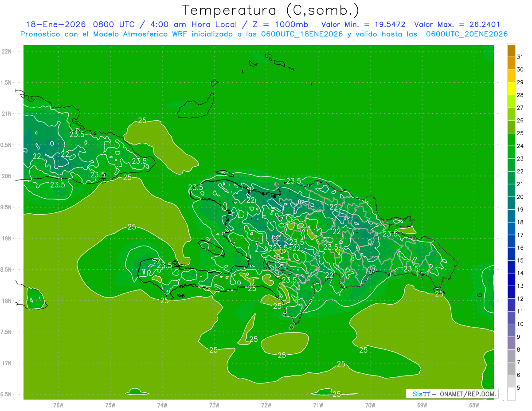Pick the teal swatch between 19 and 20
The height and width of the screenshot is (411, 532).
click(x=511, y=203)
